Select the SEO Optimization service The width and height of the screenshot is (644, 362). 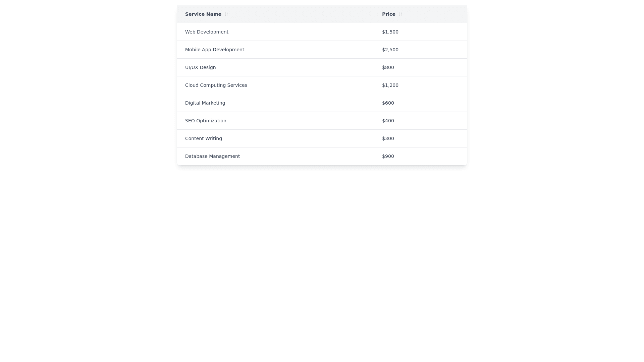click(206, 121)
